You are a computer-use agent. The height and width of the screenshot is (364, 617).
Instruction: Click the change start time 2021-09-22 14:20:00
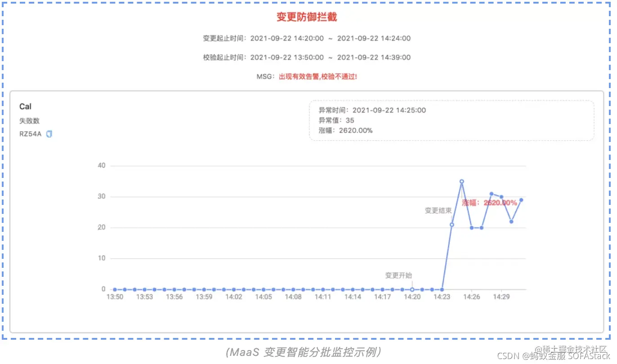point(287,39)
